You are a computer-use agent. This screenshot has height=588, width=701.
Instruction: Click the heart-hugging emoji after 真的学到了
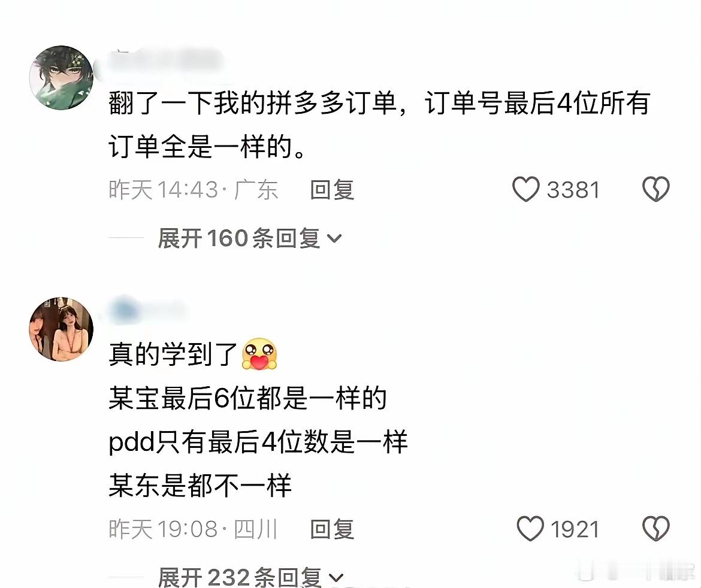tap(259, 354)
